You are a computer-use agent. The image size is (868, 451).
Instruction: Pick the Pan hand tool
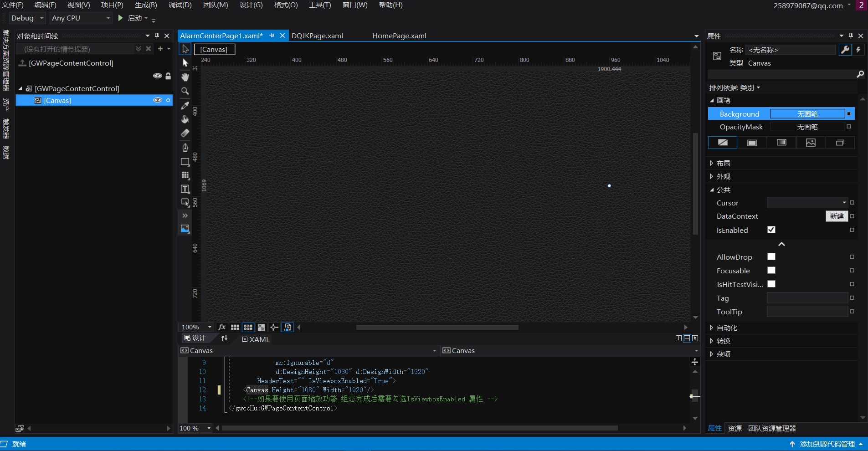tap(185, 77)
